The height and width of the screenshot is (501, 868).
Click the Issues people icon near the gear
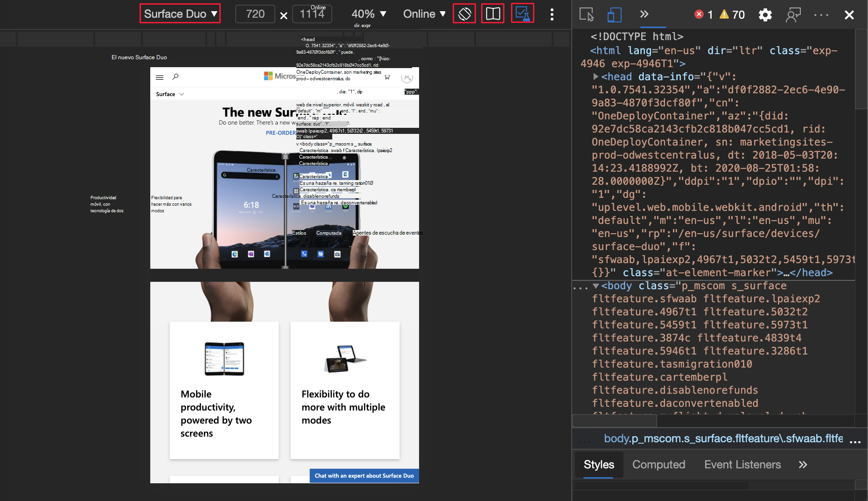pyautogui.click(x=794, y=15)
